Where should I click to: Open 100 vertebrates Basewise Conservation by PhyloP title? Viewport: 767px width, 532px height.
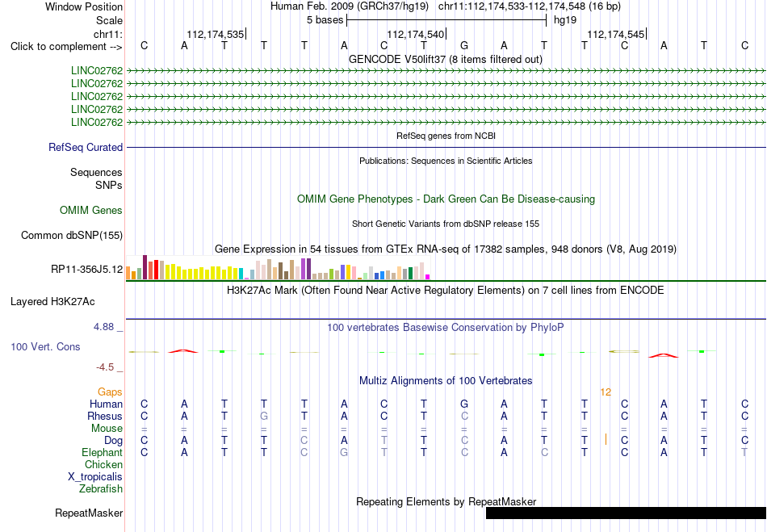pyautogui.click(x=445, y=327)
